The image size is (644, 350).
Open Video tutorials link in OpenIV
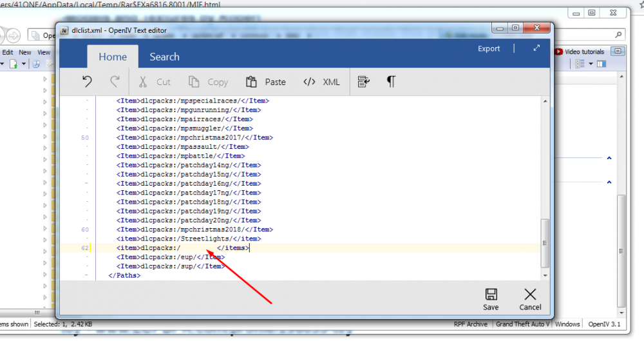(584, 52)
